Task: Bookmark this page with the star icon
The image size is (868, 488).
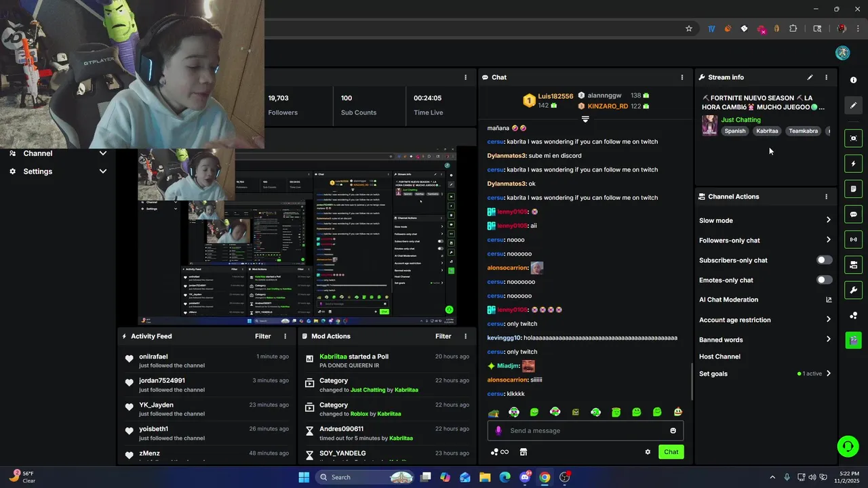Action: point(689,28)
